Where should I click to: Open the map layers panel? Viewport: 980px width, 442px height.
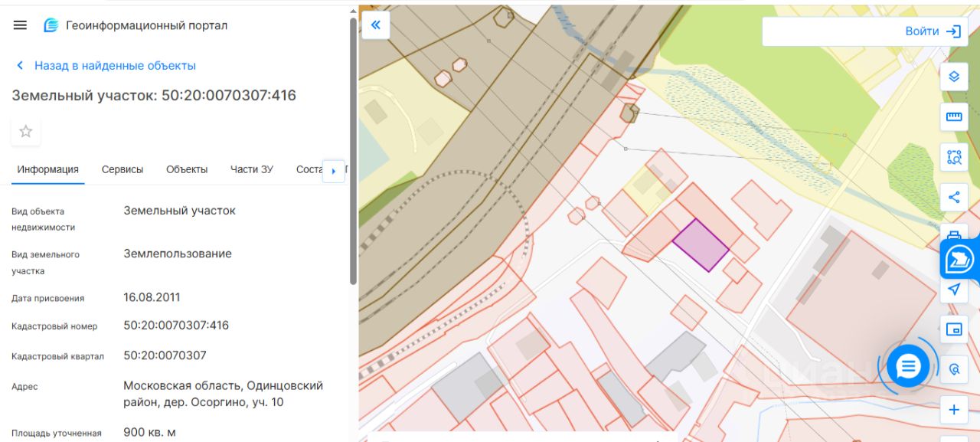pos(954,77)
